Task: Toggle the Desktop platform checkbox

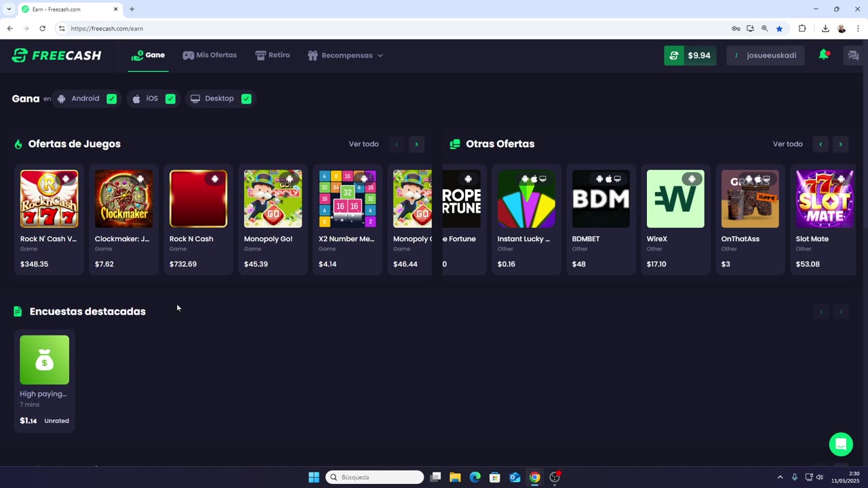Action: pos(246,99)
